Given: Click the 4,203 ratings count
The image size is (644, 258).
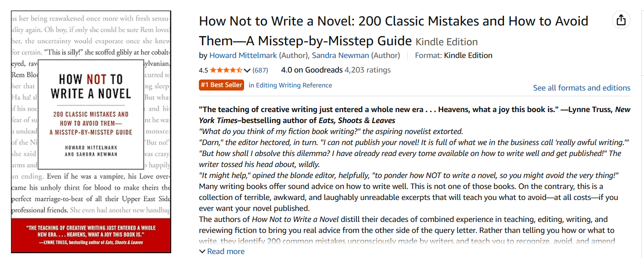Looking at the screenshot, I should pyautogui.click(x=367, y=70).
